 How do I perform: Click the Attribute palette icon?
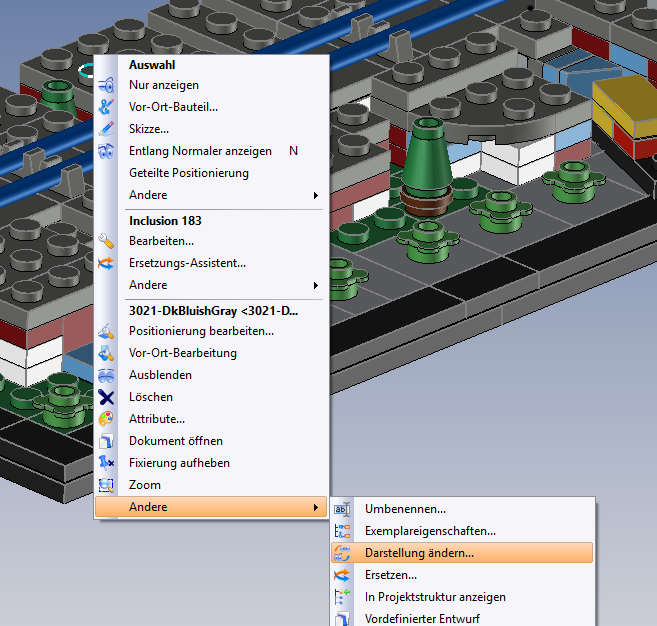click(x=106, y=419)
